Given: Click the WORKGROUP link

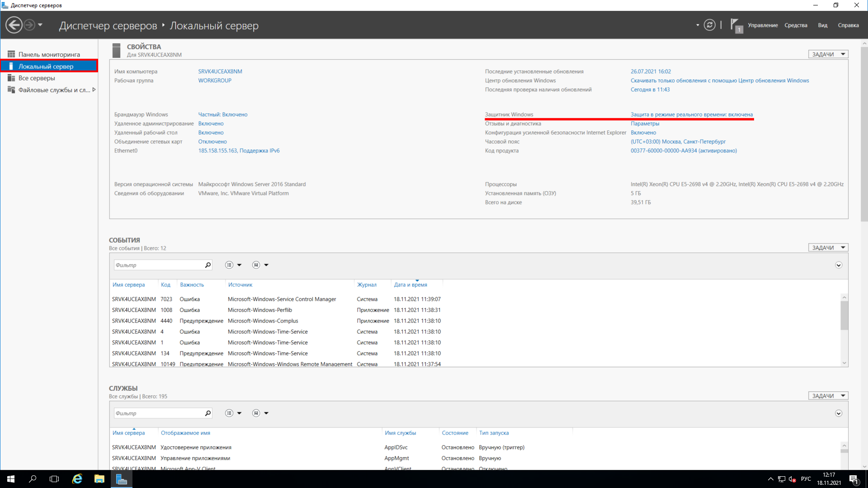Looking at the screenshot, I should [215, 80].
